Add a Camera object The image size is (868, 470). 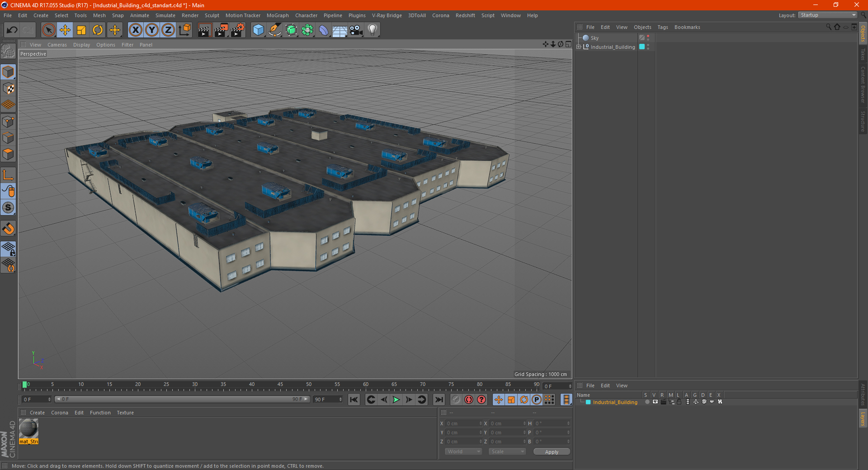point(356,30)
